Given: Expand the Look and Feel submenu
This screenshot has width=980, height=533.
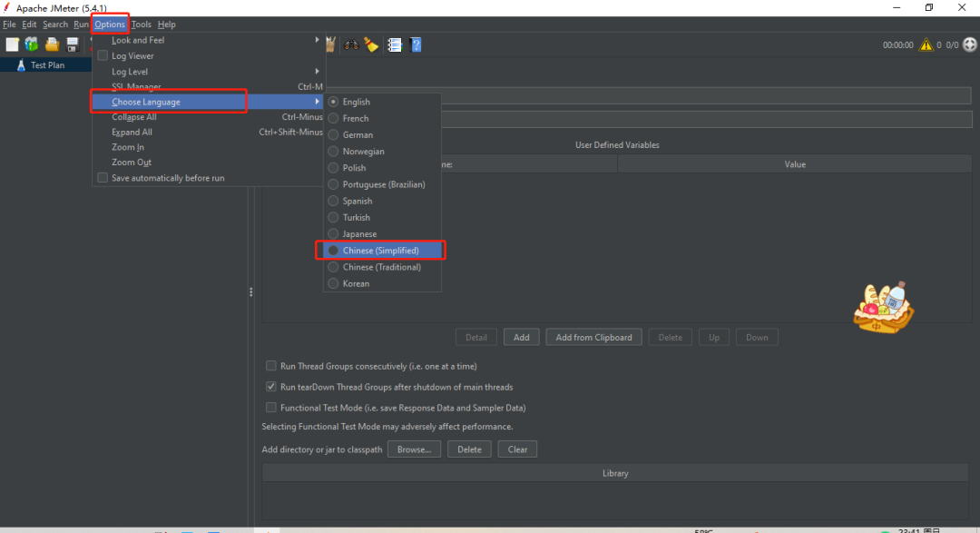Looking at the screenshot, I should click(x=208, y=40).
